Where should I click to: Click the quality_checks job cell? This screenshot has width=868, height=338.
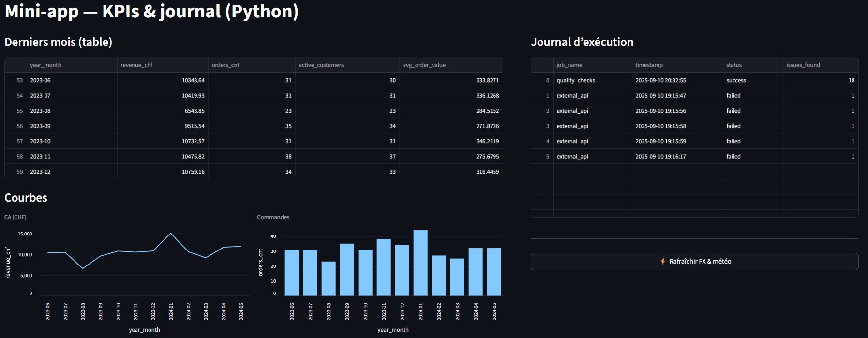pos(576,81)
